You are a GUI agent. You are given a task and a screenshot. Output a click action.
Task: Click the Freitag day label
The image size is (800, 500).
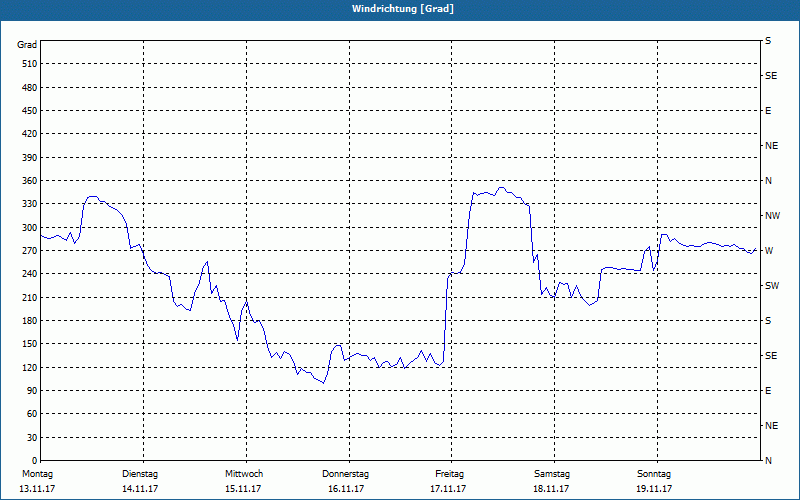point(449,474)
